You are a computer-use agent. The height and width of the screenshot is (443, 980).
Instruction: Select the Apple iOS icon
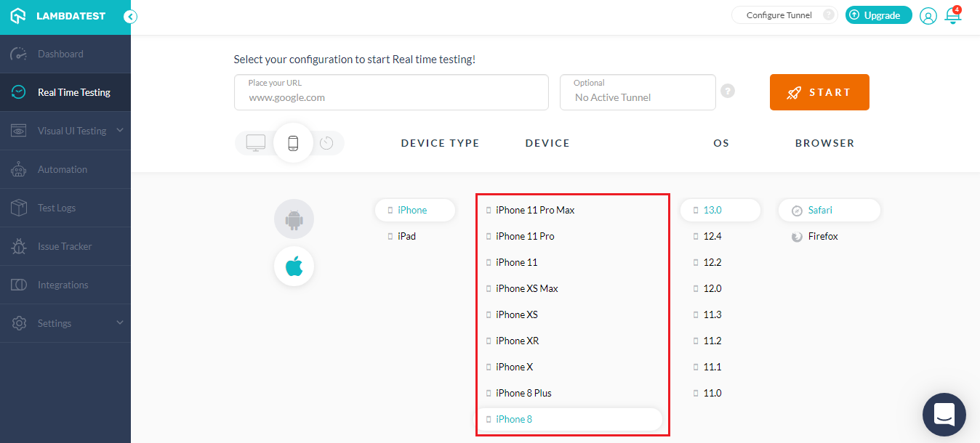[x=294, y=267]
